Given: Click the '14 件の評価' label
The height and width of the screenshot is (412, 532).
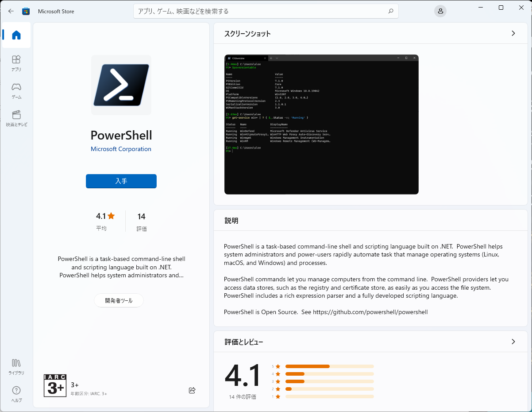Looking at the screenshot, I should click(x=243, y=397).
